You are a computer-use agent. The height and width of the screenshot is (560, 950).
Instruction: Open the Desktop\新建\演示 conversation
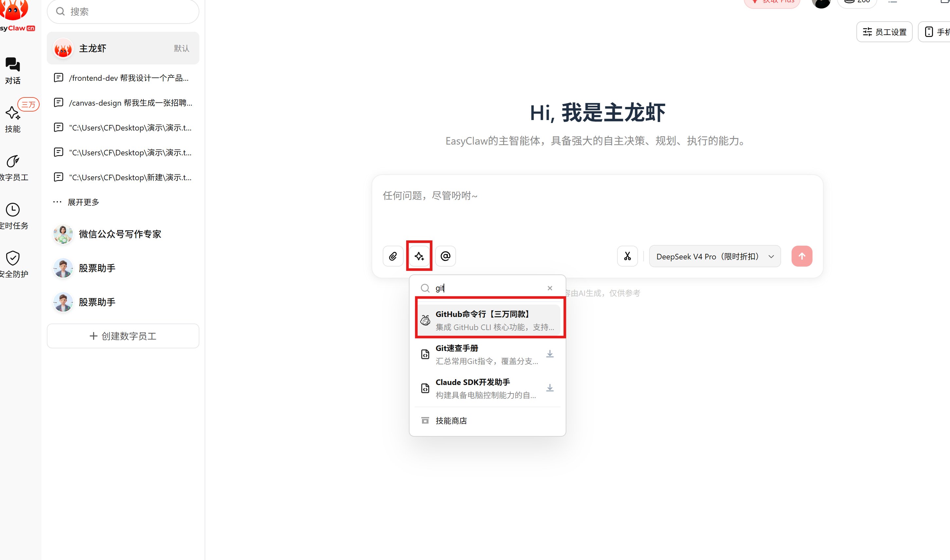(x=123, y=177)
